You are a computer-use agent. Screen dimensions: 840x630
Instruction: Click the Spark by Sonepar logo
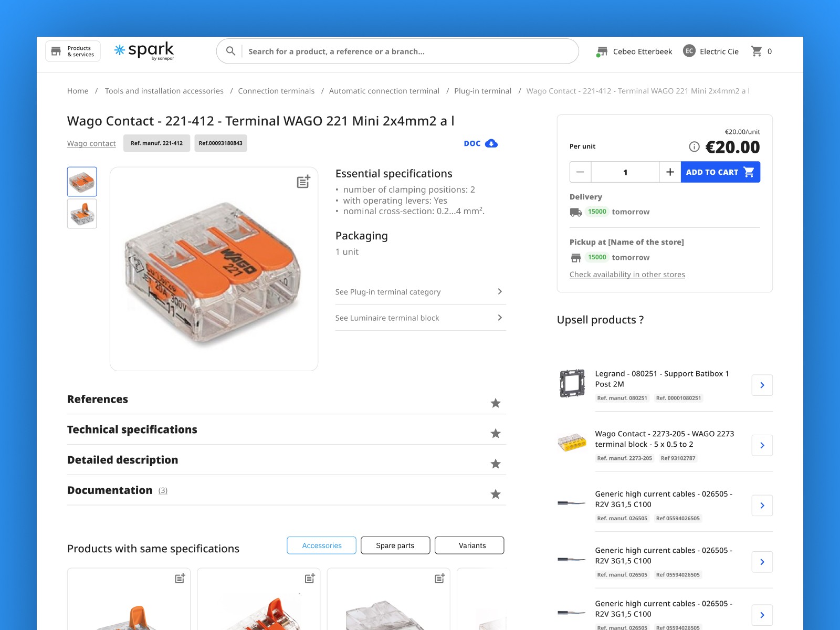pyautogui.click(x=144, y=51)
